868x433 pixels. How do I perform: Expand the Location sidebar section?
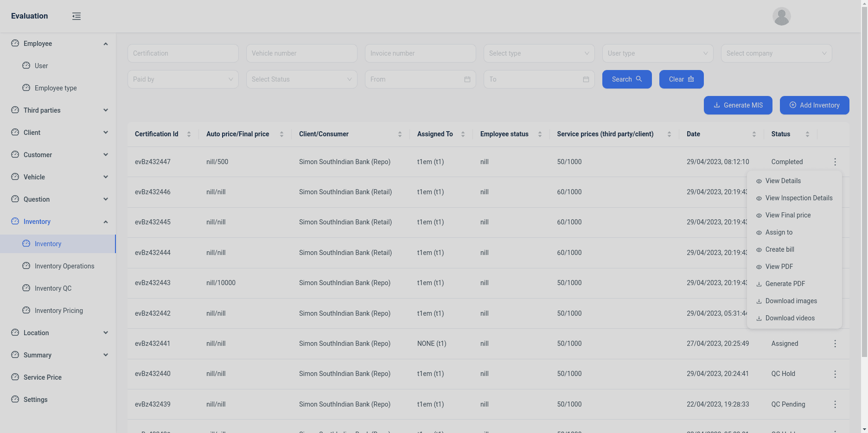[x=106, y=333]
